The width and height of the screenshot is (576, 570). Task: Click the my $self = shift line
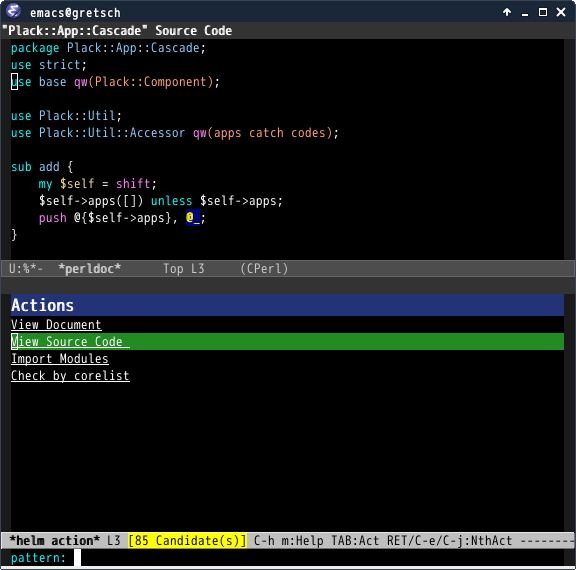tap(98, 184)
